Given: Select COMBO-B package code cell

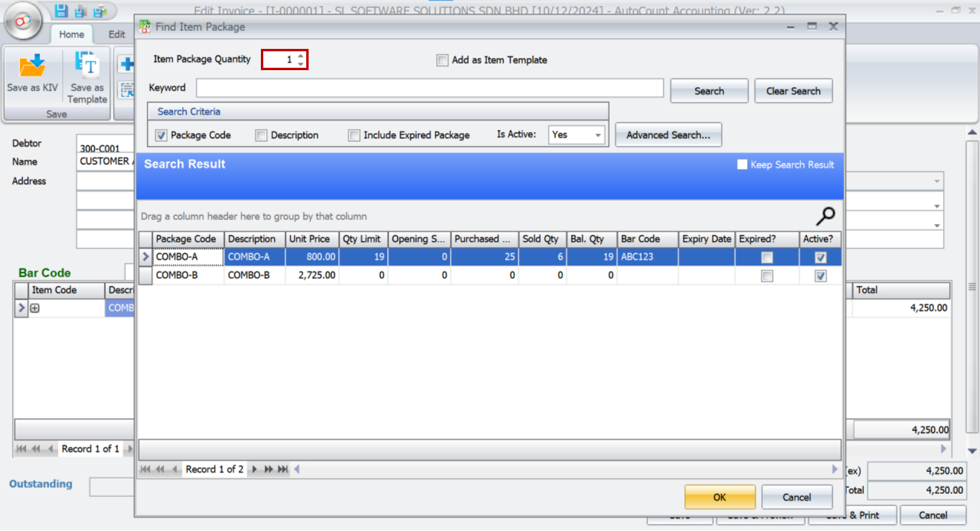Looking at the screenshot, I should 188,275.
